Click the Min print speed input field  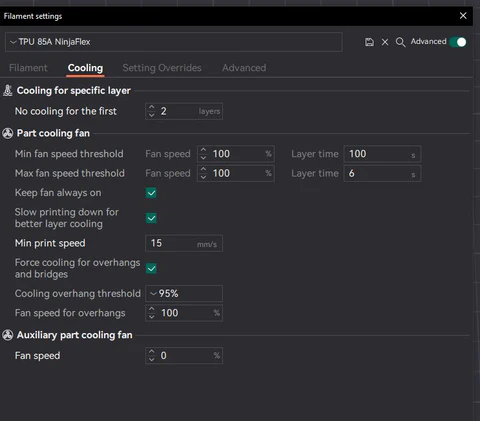pyautogui.click(x=184, y=243)
